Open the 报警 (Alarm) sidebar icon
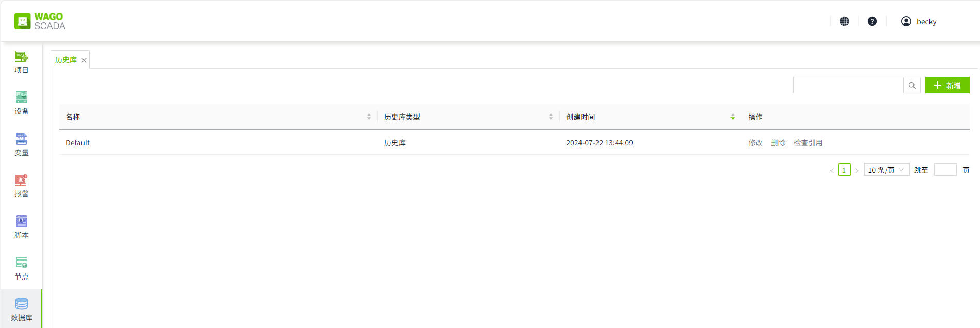 pyautogui.click(x=21, y=186)
